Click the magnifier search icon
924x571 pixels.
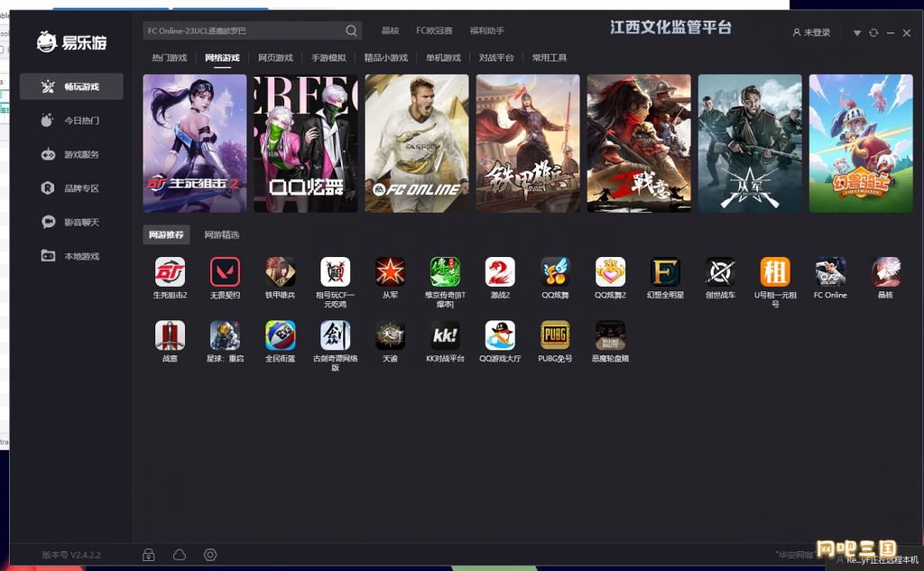(x=351, y=31)
